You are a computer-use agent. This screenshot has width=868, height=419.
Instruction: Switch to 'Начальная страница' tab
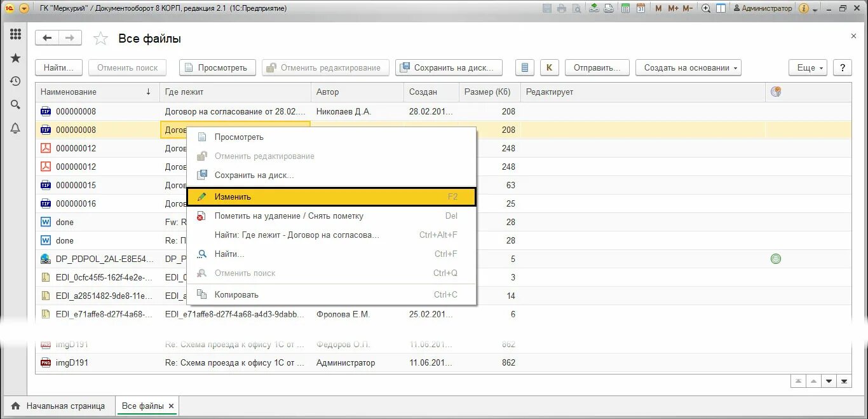(58, 406)
